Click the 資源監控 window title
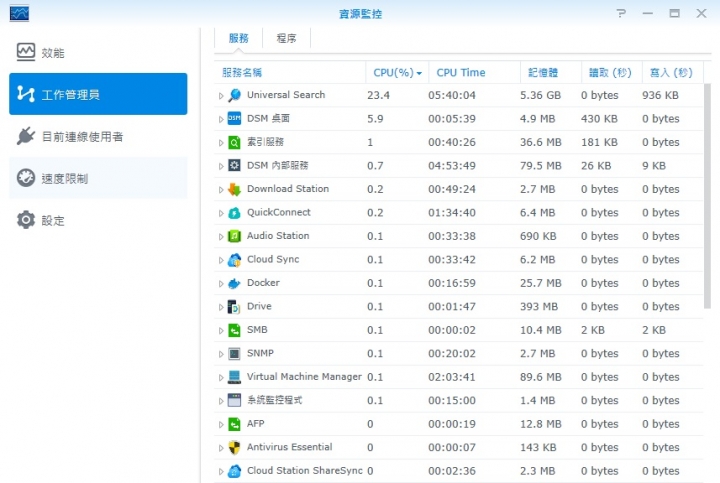720x483 pixels. point(360,14)
